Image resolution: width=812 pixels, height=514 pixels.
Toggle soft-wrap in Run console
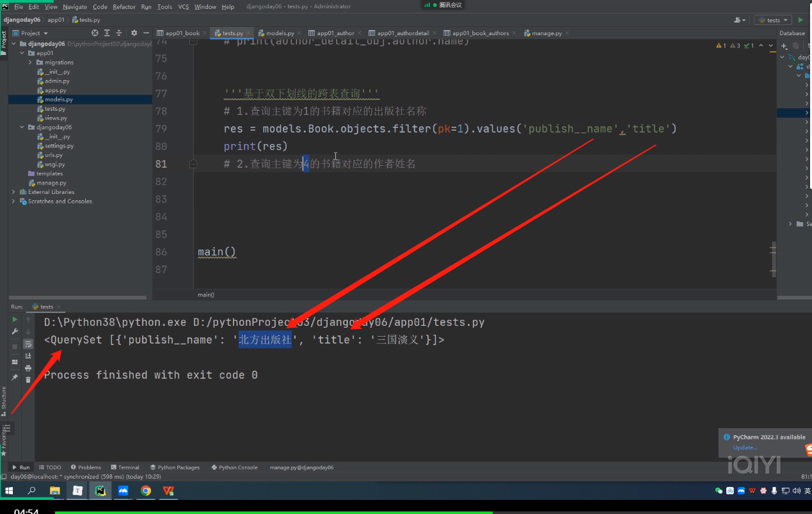pos(28,344)
